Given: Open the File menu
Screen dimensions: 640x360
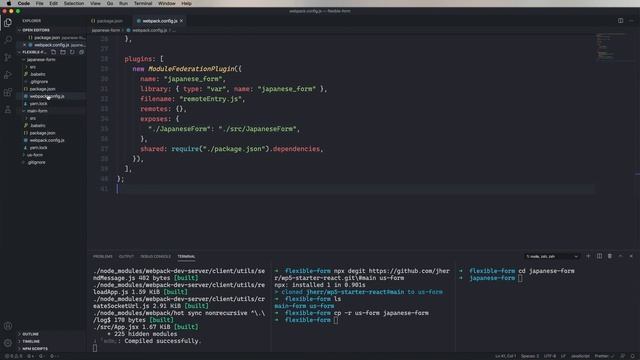Looking at the screenshot, I should coord(39,3).
